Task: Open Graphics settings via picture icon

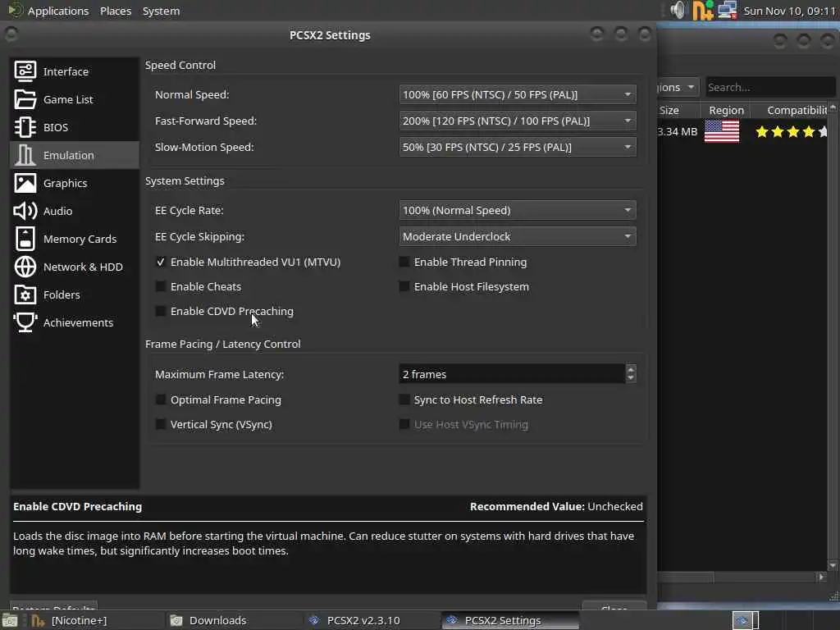Action: pyautogui.click(x=25, y=183)
